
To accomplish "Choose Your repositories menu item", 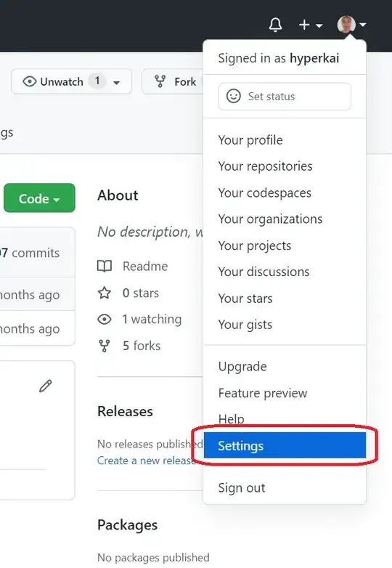I will 265,166.
